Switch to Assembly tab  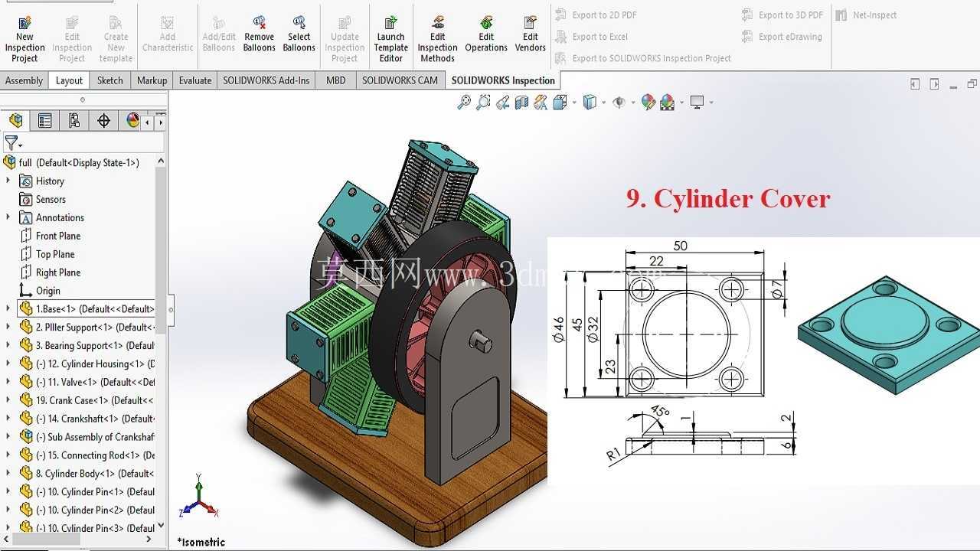click(x=24, y=80)
